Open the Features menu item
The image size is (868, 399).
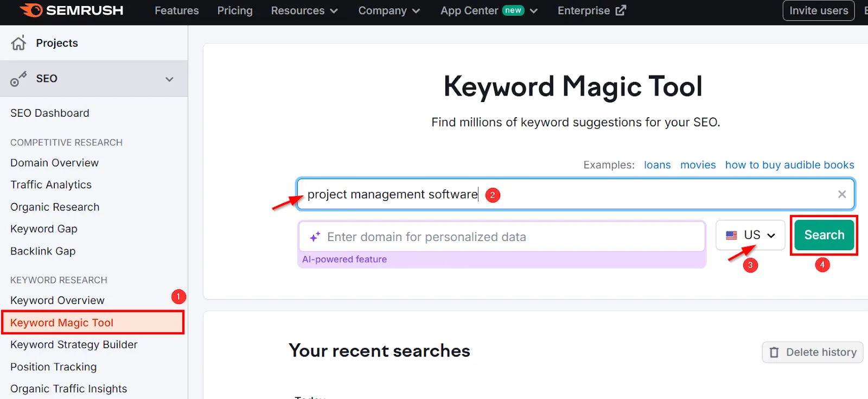[177, 10]
